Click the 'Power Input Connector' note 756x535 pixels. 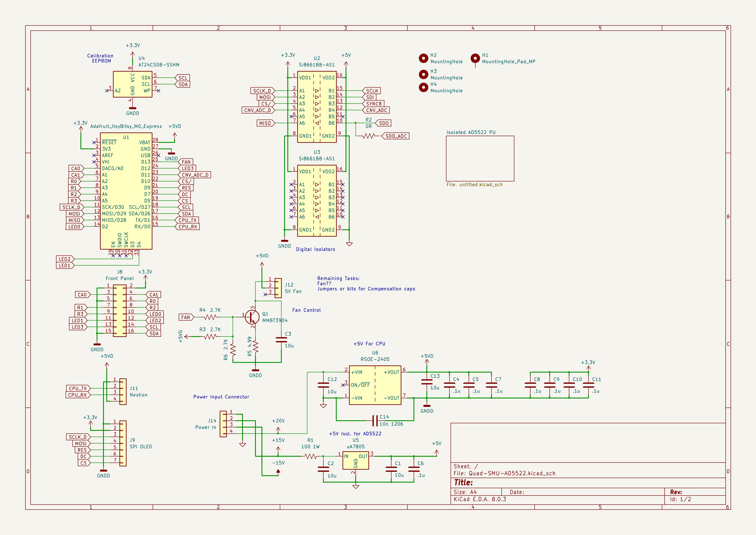[x=221, y=397]
